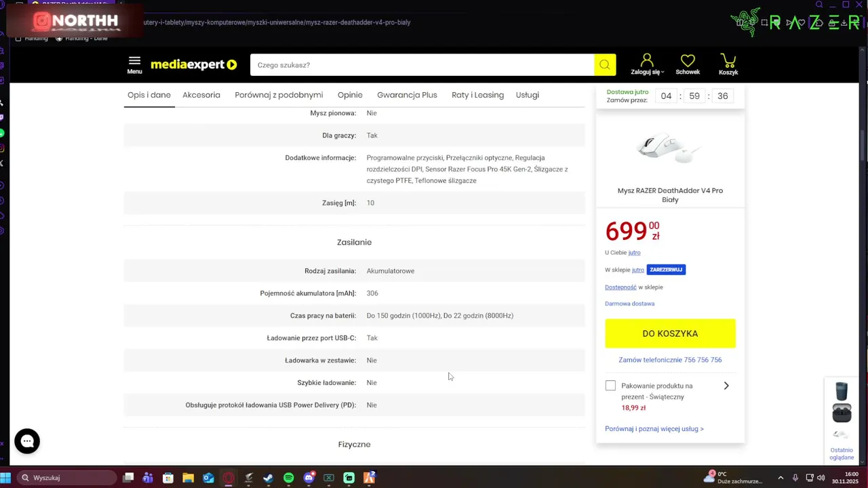Click the yellow search magnifier button
The image size is (868, 488).
(x=604, y=64)
